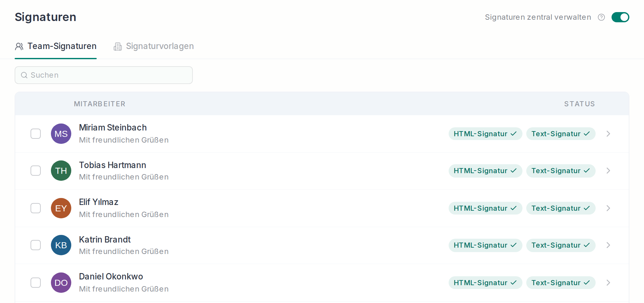
Task: Select Daniel Okonkwo's row checkbox
Action: [x=36, y=283]
